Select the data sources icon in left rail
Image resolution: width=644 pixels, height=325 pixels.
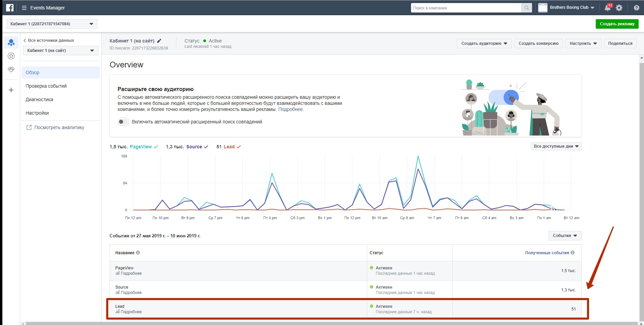click(x=11, y=42)
